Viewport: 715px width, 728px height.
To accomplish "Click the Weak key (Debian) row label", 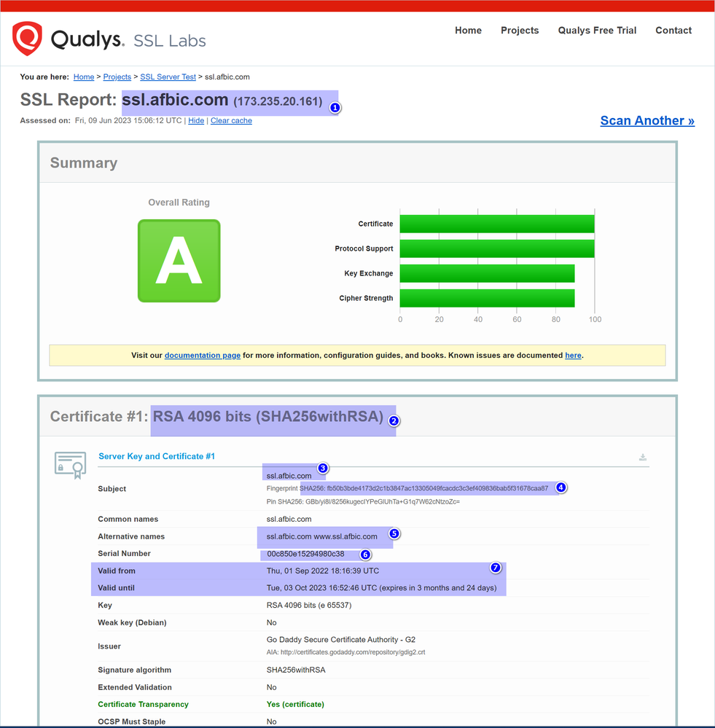I will coord(132,622).
